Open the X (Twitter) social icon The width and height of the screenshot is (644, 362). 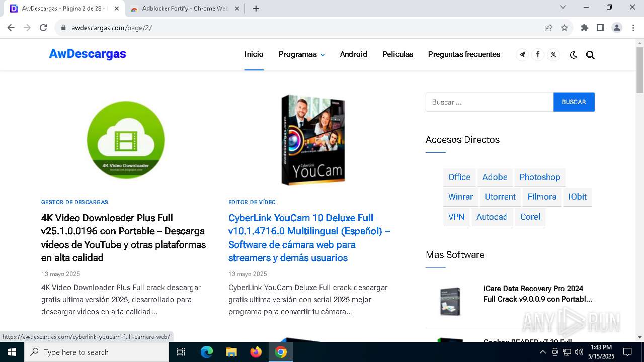click(553, 54)
